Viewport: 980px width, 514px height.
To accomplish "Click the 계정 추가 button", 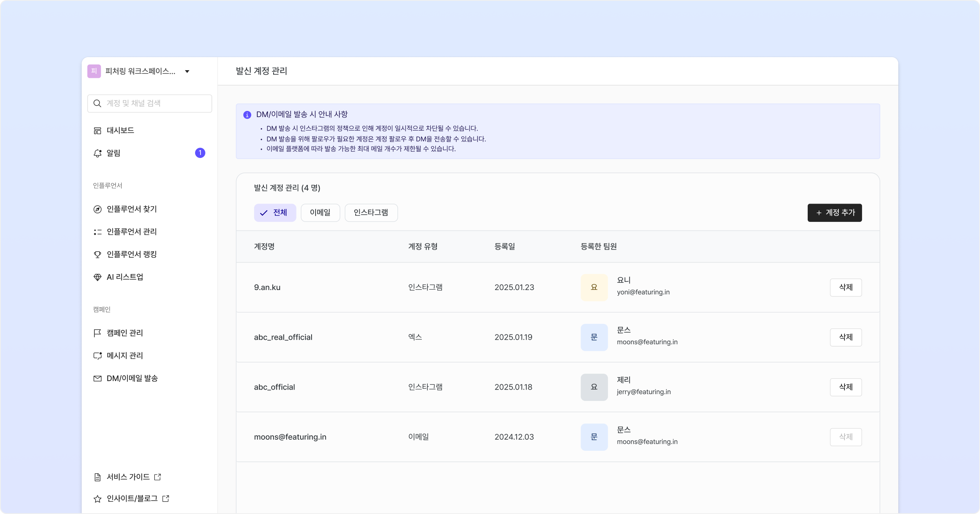I will (835, 213).
